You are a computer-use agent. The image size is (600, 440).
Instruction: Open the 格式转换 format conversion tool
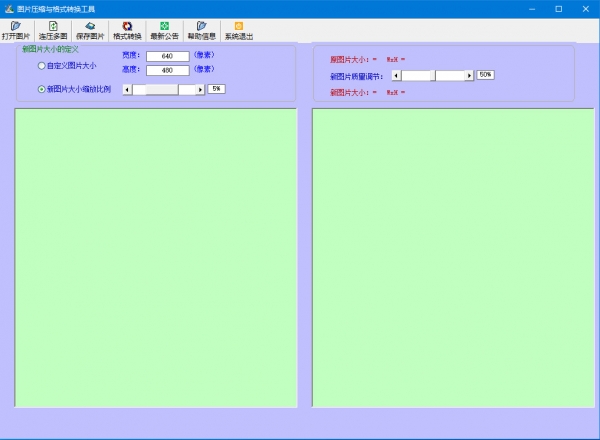(127, 30)
